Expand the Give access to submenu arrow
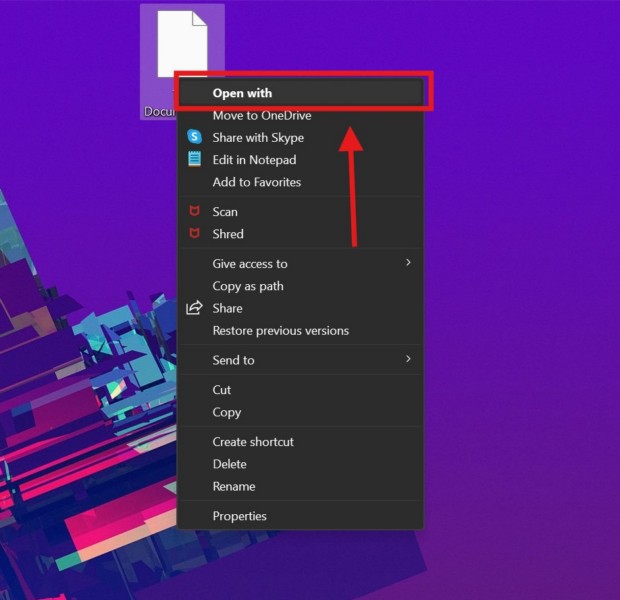Viewport: 620px width, 600px height. 408,263
